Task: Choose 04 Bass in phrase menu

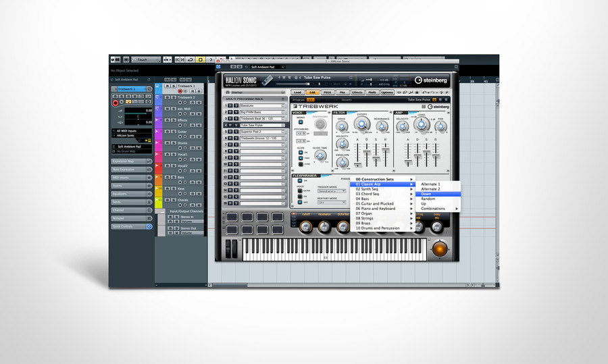Action: (383, 199)
